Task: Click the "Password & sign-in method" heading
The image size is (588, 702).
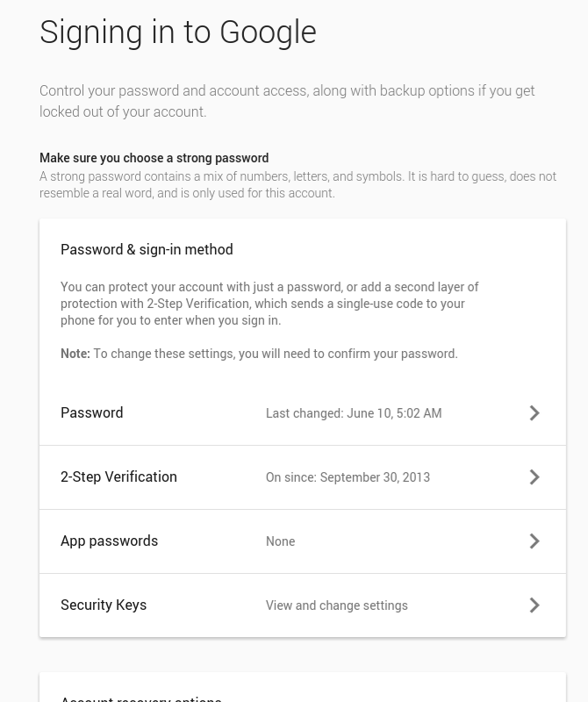Action: pyautogui.click(x=147, y=249)
